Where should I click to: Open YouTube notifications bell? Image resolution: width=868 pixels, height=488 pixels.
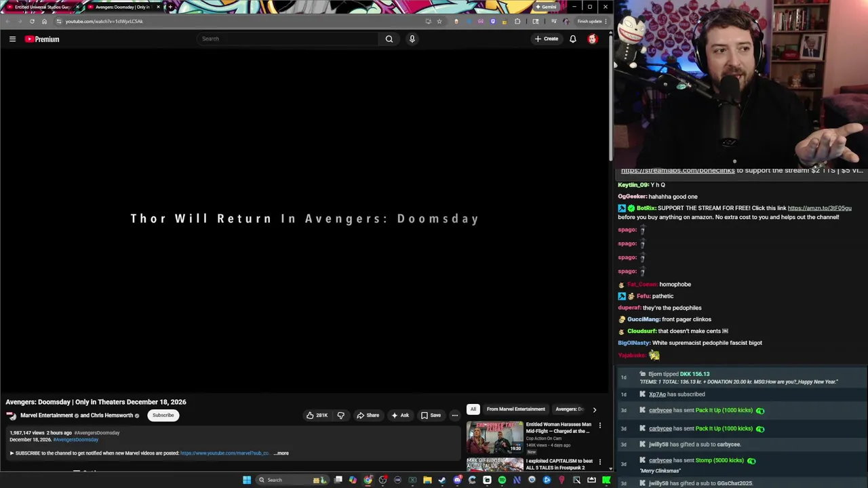tap(573, 39)
